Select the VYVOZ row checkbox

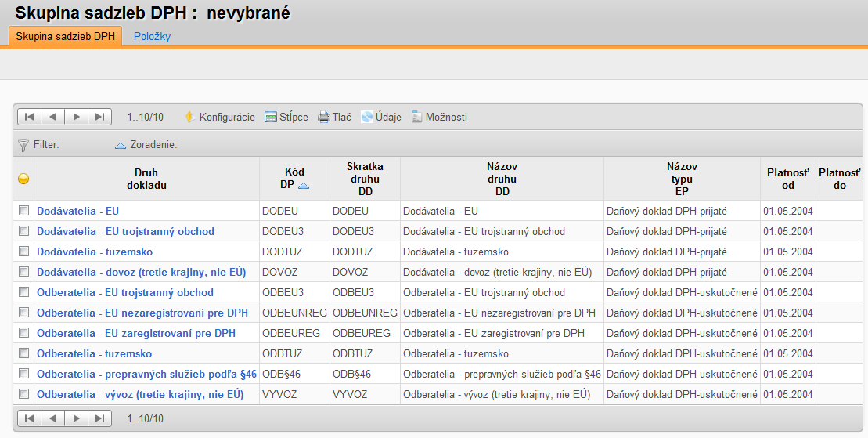(23, 393)
